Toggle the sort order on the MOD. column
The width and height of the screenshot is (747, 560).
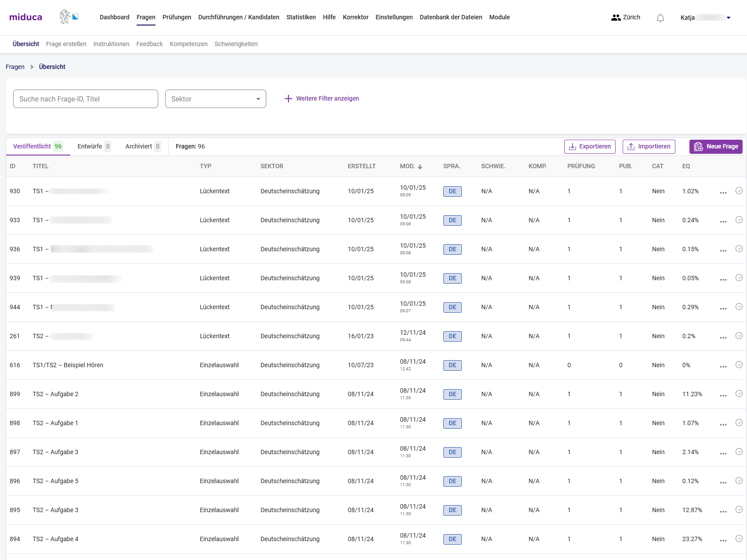[420, 166]
